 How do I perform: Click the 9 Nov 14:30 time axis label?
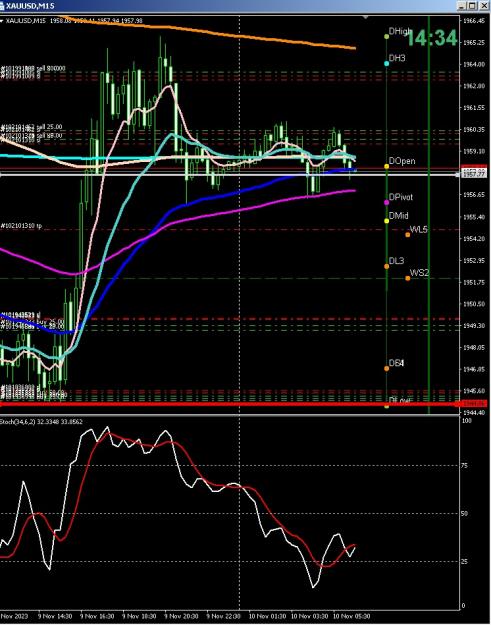pos(55,616)
